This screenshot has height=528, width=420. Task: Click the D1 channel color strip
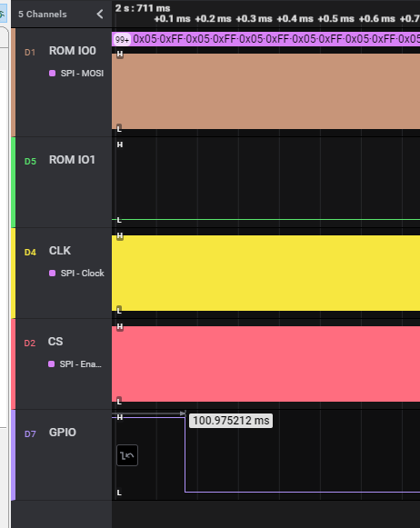pyautogui.click(x=14, y=83)
